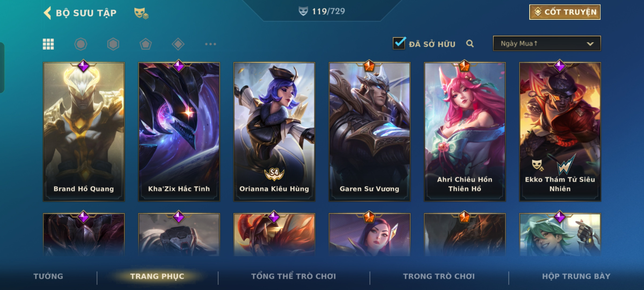Switch to the Tướng tab

click(x=48, y=276)
